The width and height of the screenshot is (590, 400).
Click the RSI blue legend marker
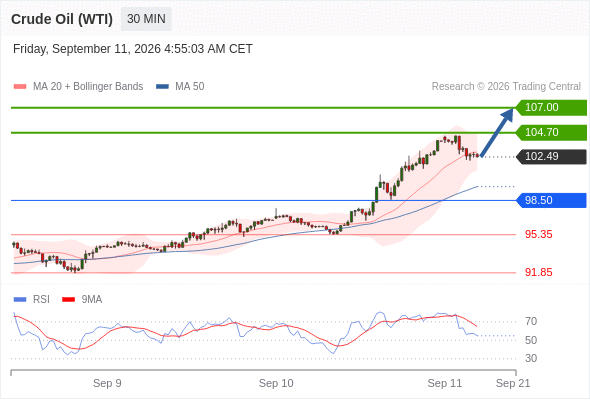click(20, 300)
